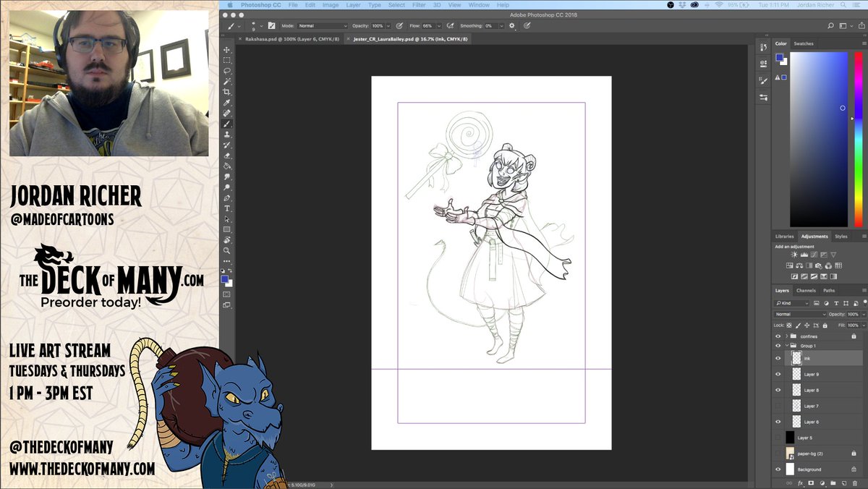Switch to the Rakshasa.psd document tab
The image size is (868, 489).
point(289,39)
